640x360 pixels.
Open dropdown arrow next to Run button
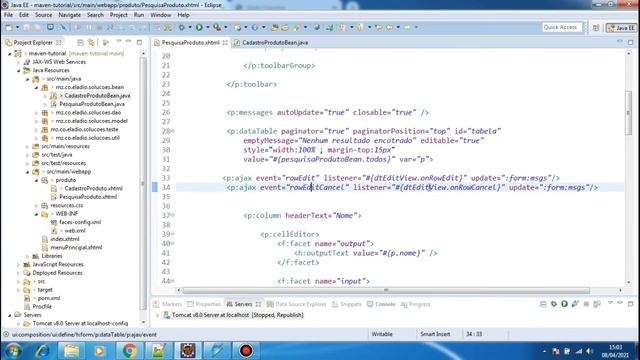(207, 27)
